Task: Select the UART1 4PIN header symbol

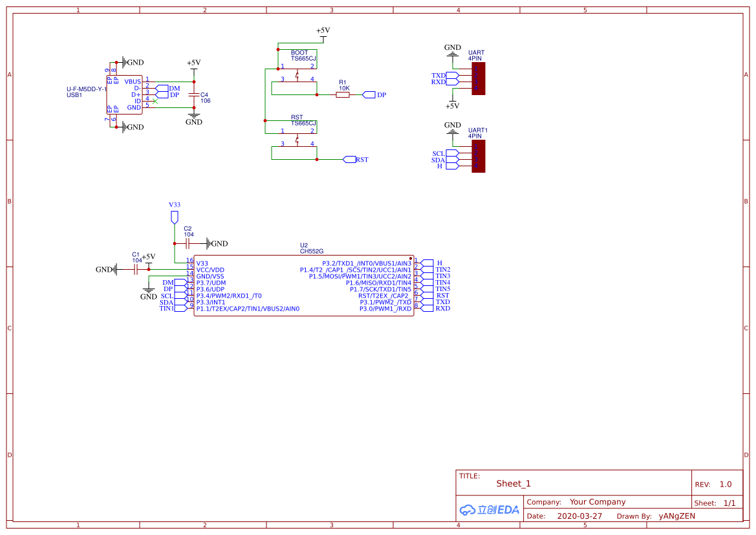Action: point(479,157)
